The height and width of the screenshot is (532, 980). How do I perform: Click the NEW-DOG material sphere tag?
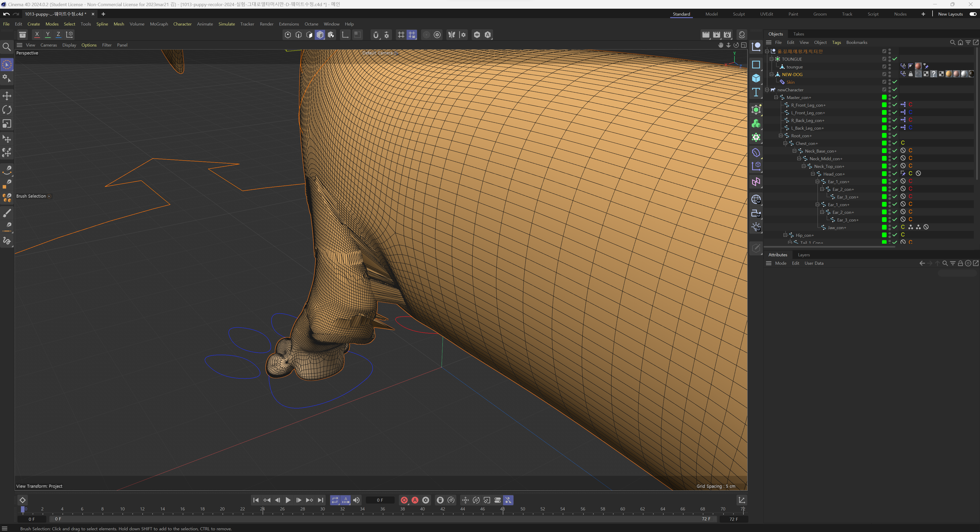(x=948, y=74)
